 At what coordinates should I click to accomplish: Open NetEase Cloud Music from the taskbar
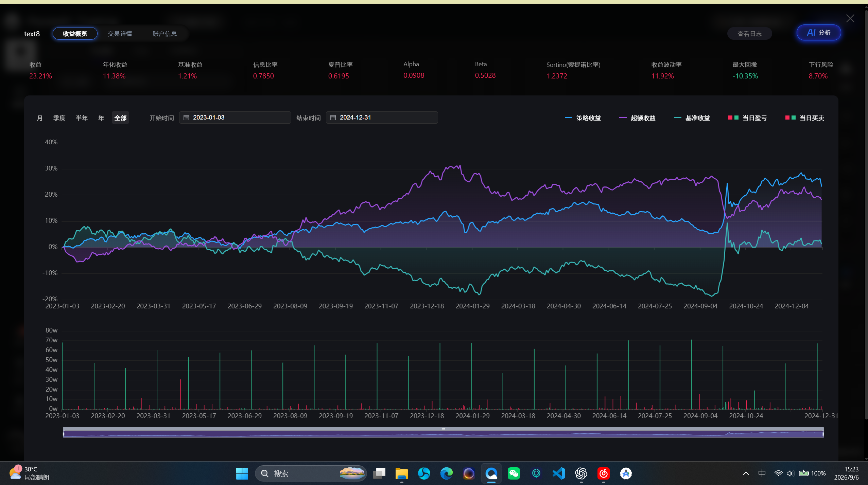pyautogui.click(x=604, y=473)
